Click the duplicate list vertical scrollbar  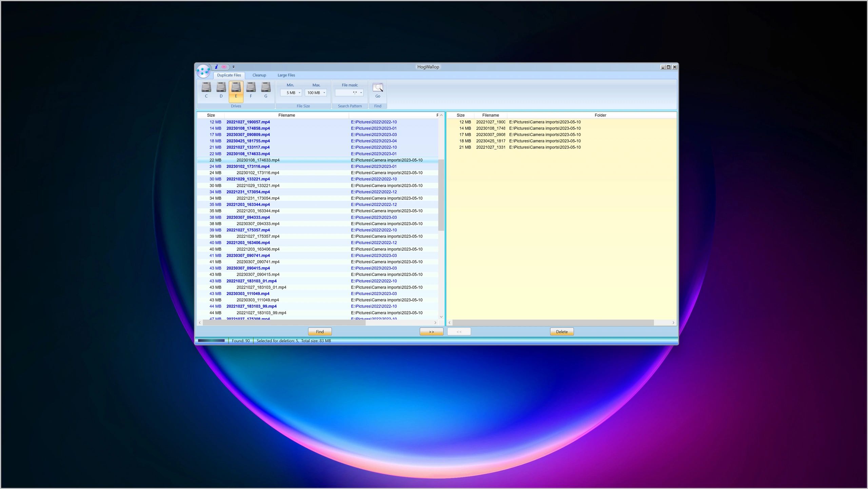441,195
